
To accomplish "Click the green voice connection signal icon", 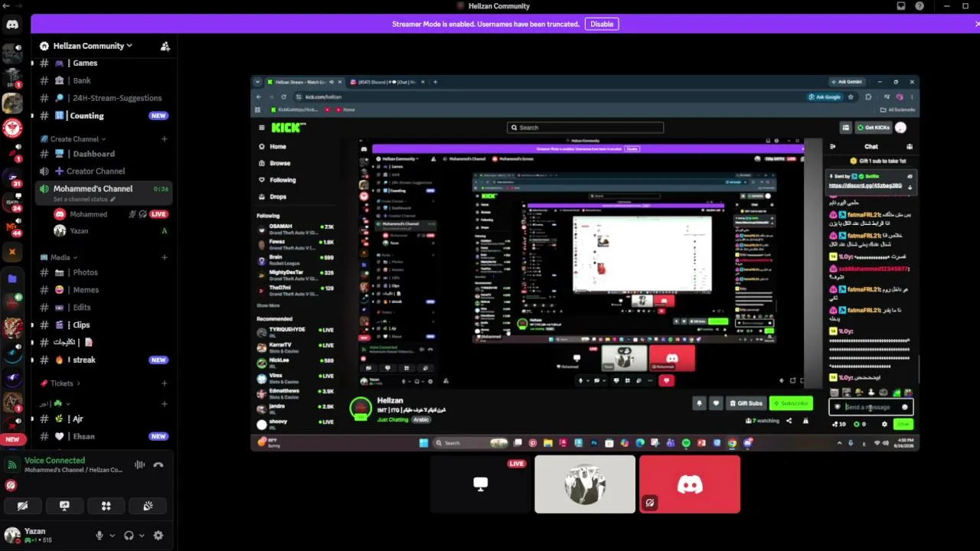I will [11, 465].
